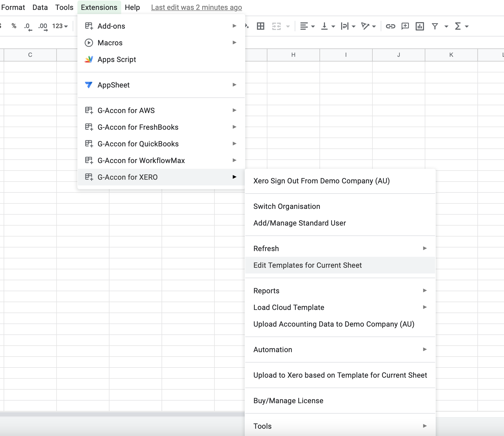Select column H header
504x436 pixels.
pos(293,55)
